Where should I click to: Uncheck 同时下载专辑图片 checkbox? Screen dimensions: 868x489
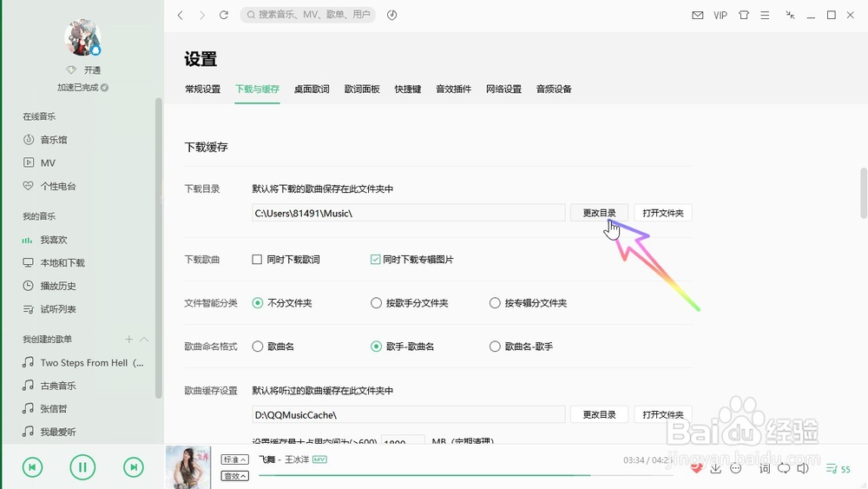[x=375, y=259]
